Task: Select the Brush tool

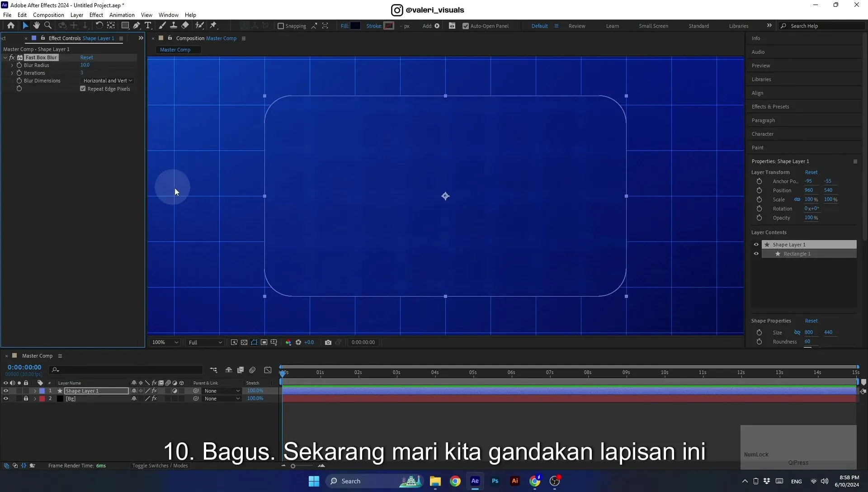Action: [162, 26]
